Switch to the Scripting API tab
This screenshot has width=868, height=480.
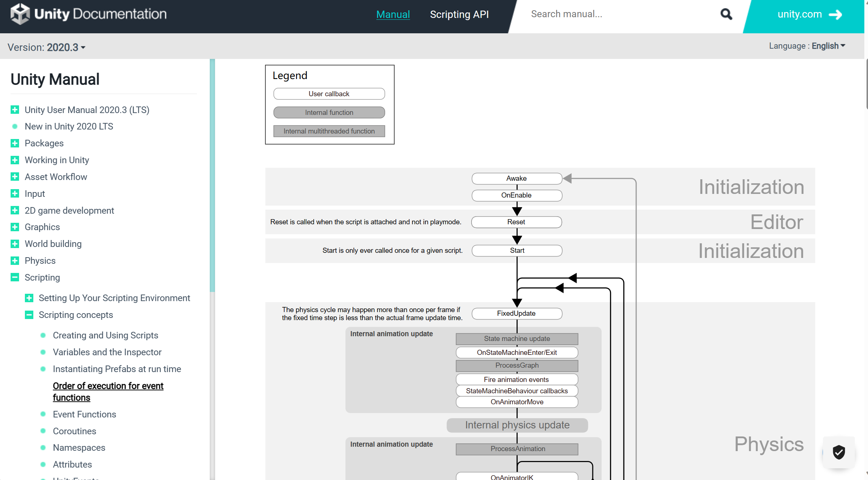pos(459,14)
